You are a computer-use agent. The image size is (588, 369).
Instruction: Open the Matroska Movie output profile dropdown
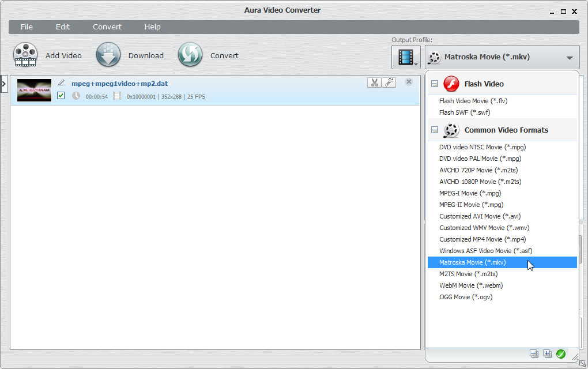coord(502,57)
